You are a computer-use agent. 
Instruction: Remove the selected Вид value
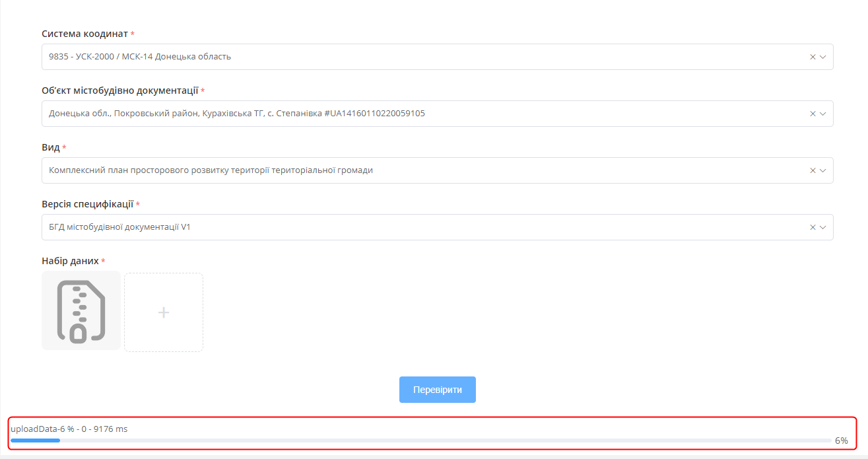pyautogui.click(x=813, y=170)
